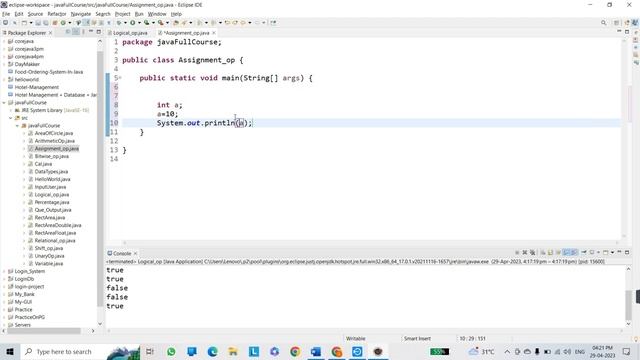Click the Console vertical scrollbar
This screenshot has height=360, width=640.
[628, 304]
